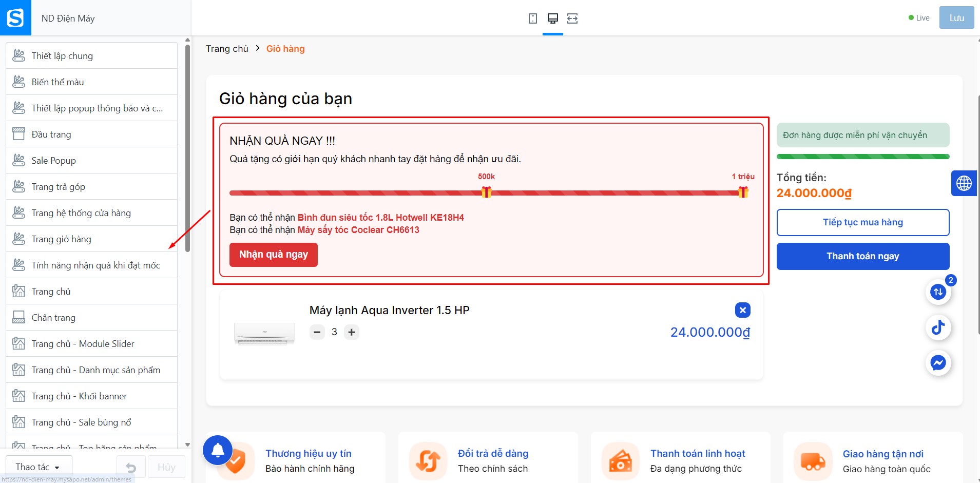The height and width of the screenshot is (483, 980).
Task: Click the Lưu save button
Action: [956, 18]
